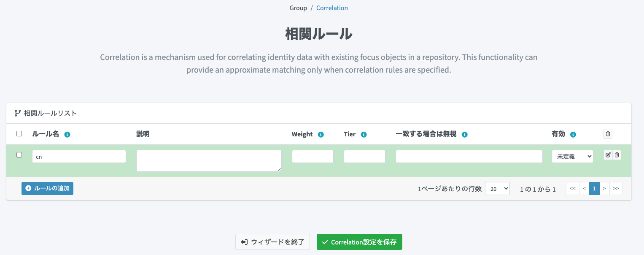Click trash icon in table header

pyautogui.click(x=608, y=134)
